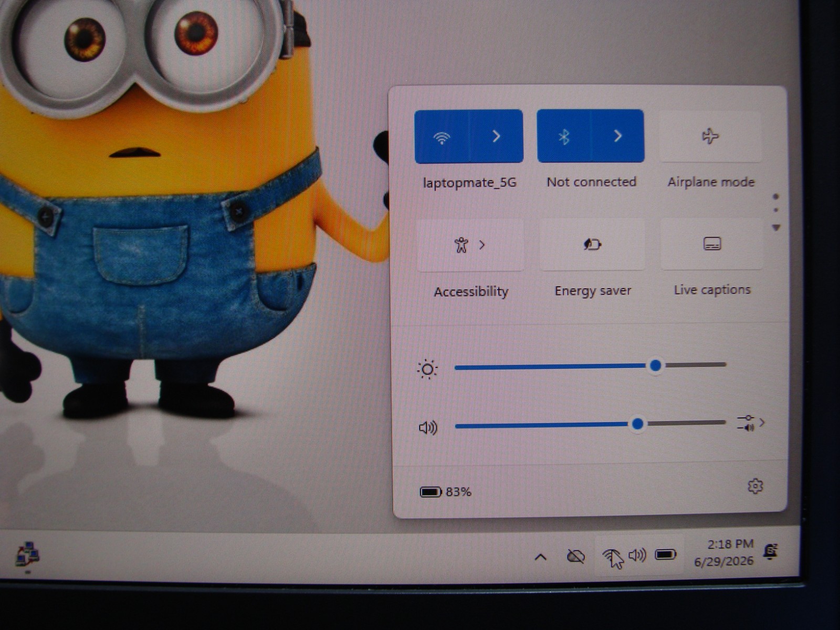Open the notification bell icon

(771, 551)
